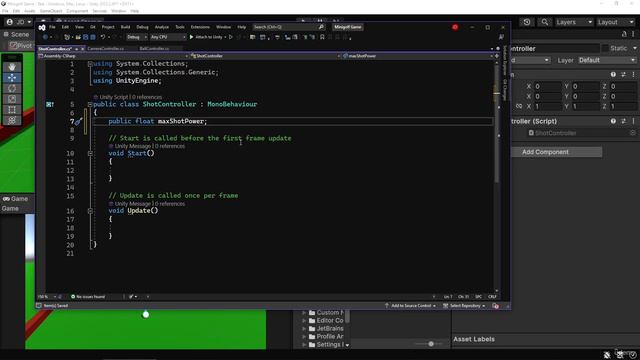Screen dimensions: 640x360
Task: Click the Inspector lock icon
Action: point(624,34)
